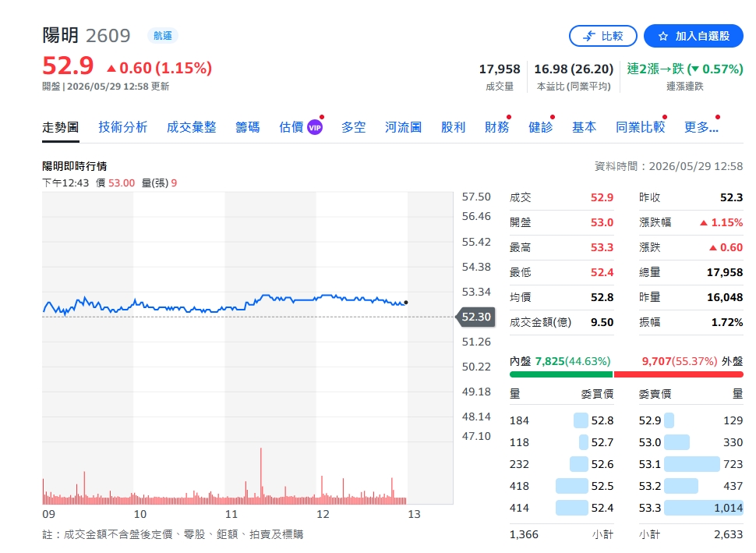Click the 52.30 previous close price marker
The width and height of the screenshot is (756, 553).
[475, 317]
